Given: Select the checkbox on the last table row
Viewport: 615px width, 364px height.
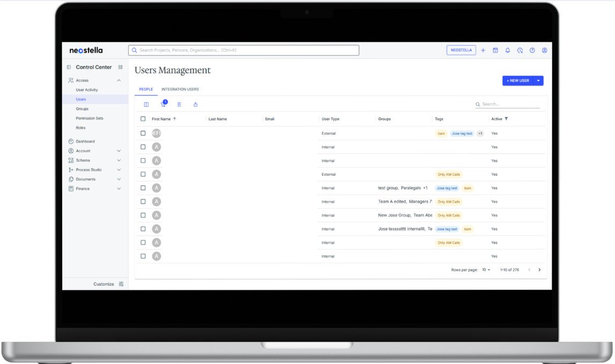Looking at the screenshot, I should point(143,256).
